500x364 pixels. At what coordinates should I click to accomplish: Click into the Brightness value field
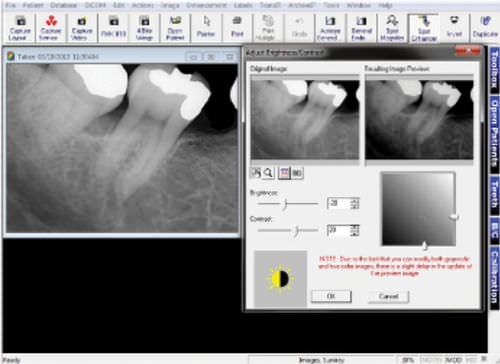(339, 203)
